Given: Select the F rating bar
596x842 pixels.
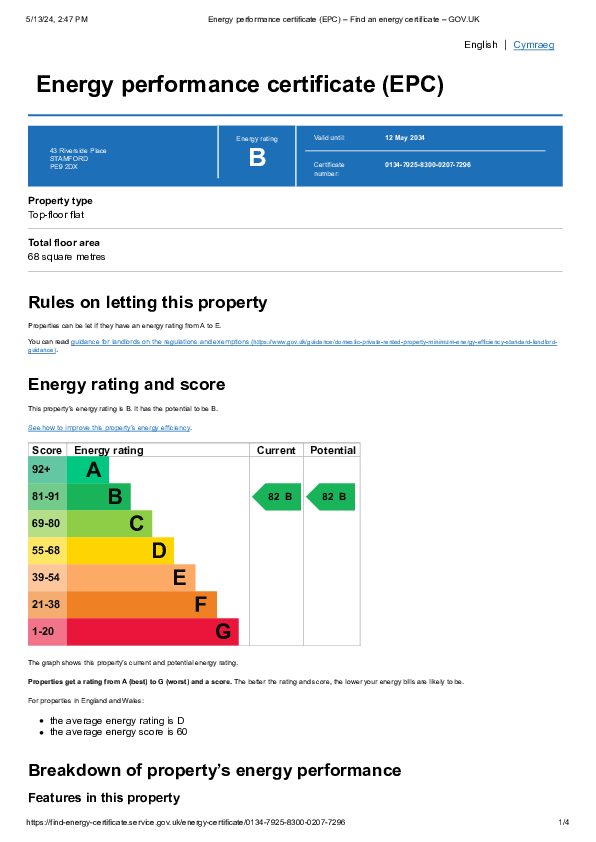Looking at the screenshot, I should click(142, 605).
